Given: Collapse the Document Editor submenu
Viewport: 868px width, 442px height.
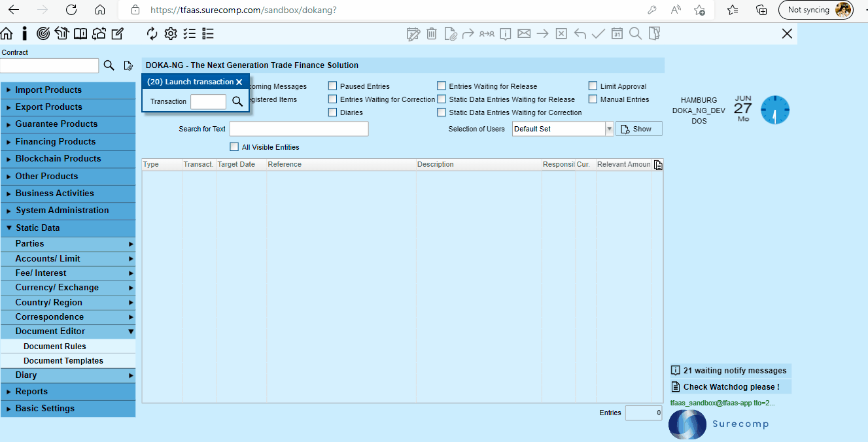Looking at the screenshot, I should tap(68, 331).
